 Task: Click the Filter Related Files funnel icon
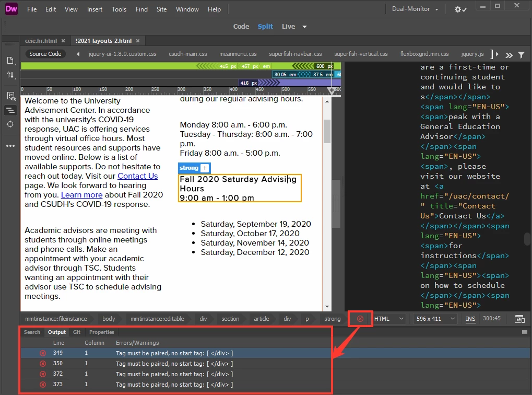(521, 55)
